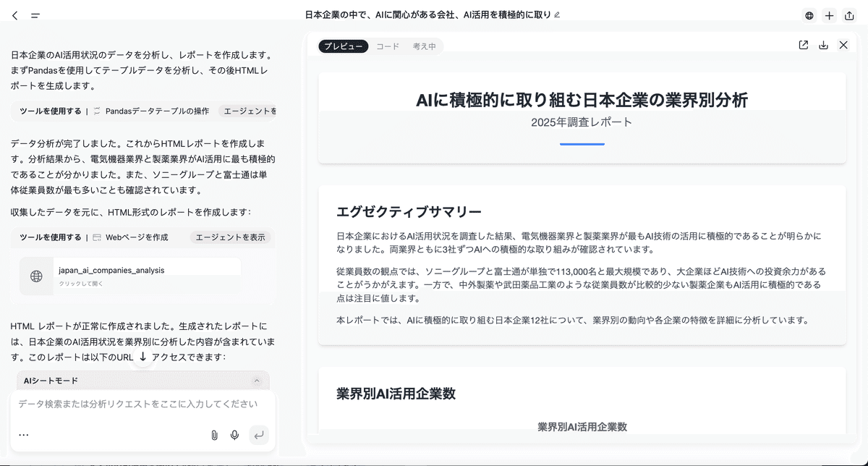Open the three-dots options in input box
The width and height of the screenshot is (868, 466).
(x=24, y=435)
